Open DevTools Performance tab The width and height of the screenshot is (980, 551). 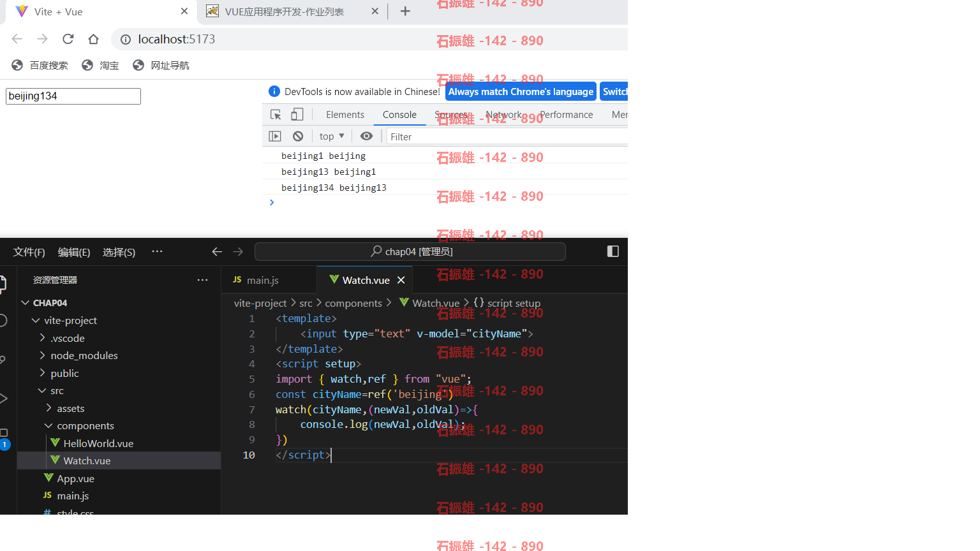[567, 115]
